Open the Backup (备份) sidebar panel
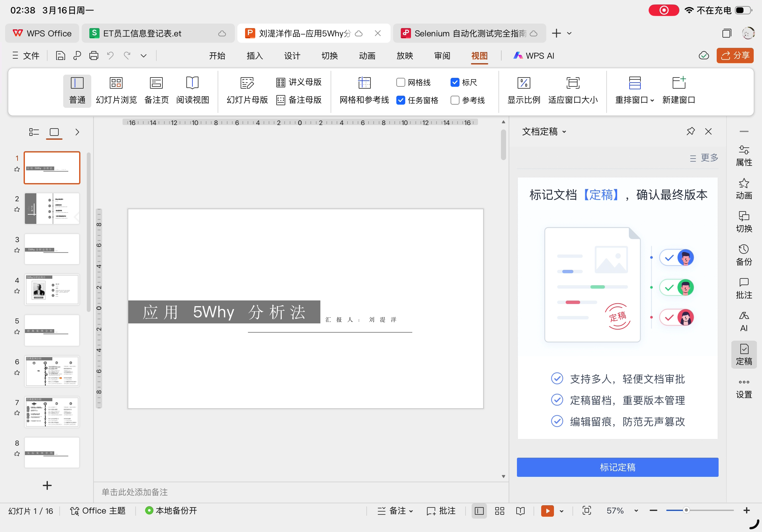The width and height of the screenshot is (762, 532). [x=744, y=255]
